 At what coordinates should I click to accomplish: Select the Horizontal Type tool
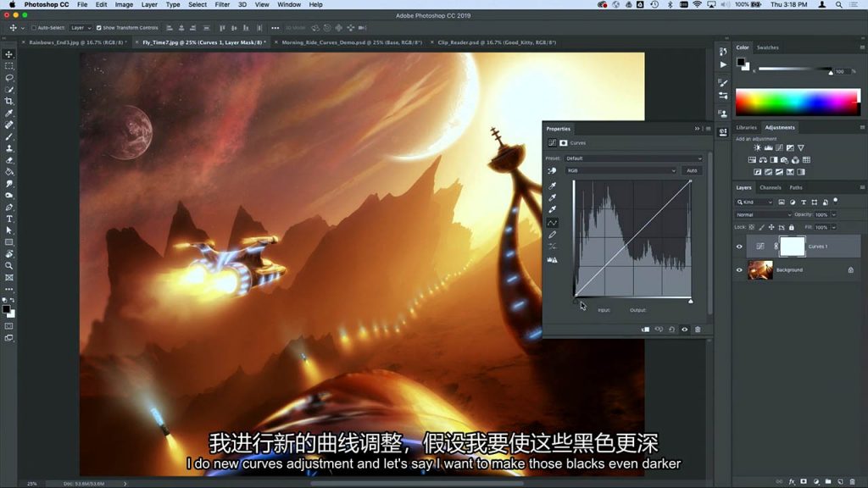pos(8,219)
